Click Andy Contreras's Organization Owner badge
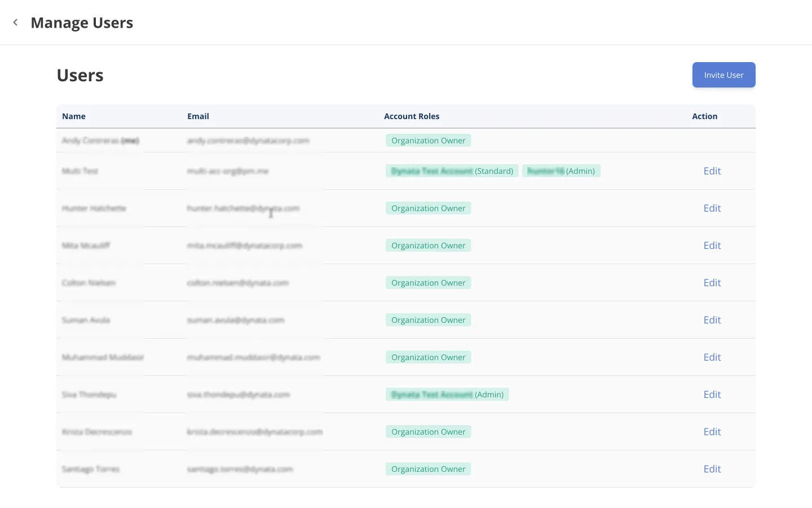 (x=428, y=141)
